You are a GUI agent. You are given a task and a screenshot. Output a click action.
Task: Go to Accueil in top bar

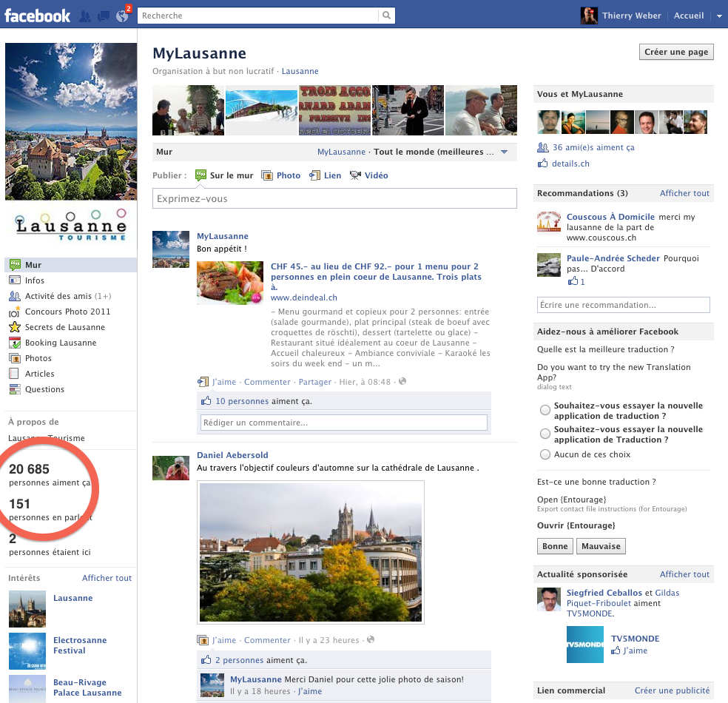click(x=689, y=16)
